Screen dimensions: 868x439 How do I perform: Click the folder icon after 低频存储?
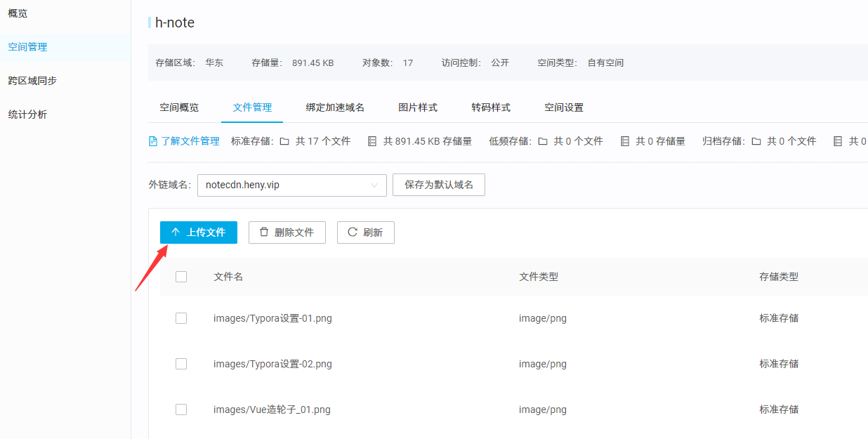pyautogui.click(x=543, y=141)
